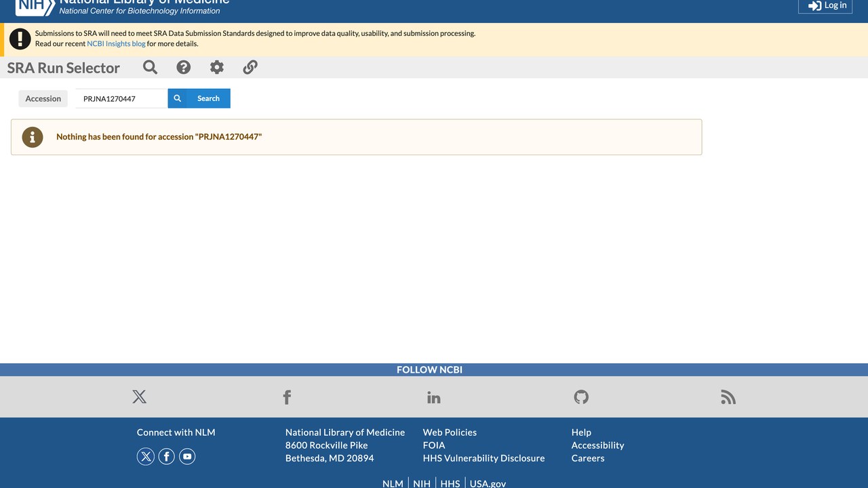868x488 pixels.
Task: Open the Careers footer link
Action: (x=588, y=458)
